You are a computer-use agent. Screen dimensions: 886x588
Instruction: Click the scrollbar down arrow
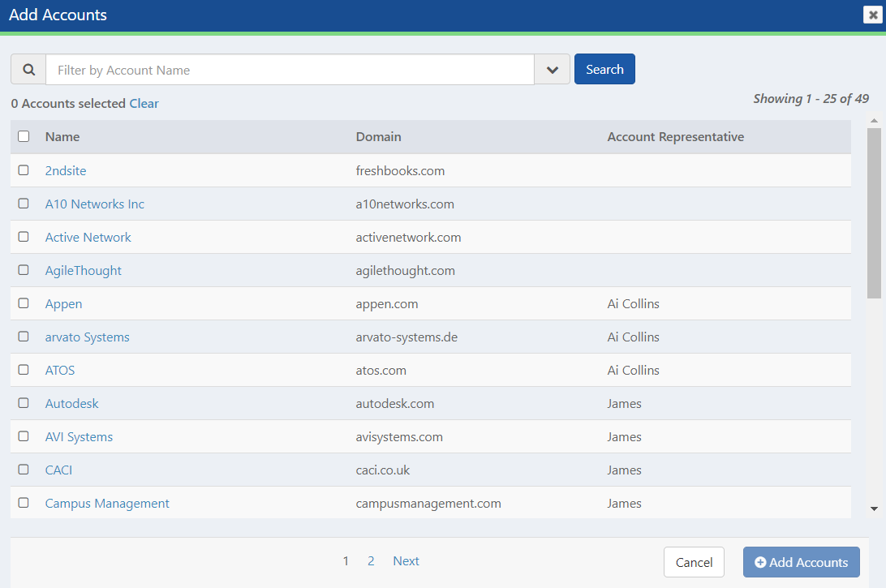[x=874, y=509]
